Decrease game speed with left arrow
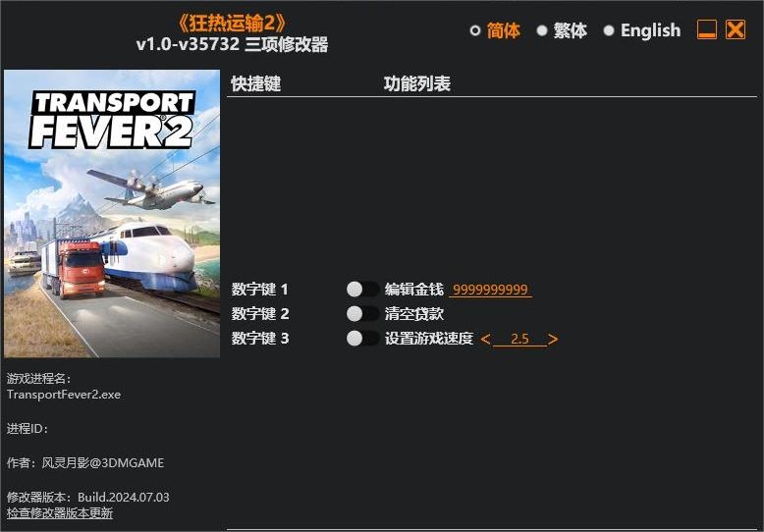This screenshot has width=764, height=532. pyautogui.click(x=485, y=339)
